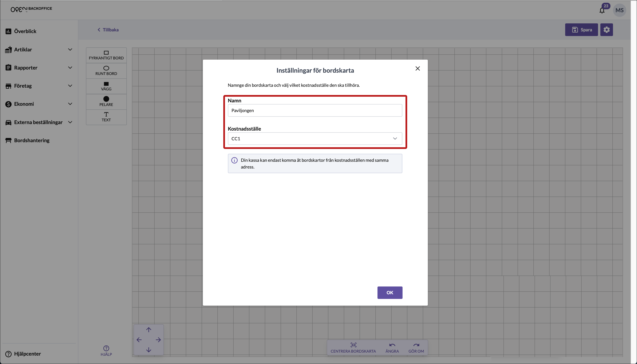Open the Kostnadsställe dropdown
The width and height of the screenshot is (637, 364).
click(x=315, y=138)
